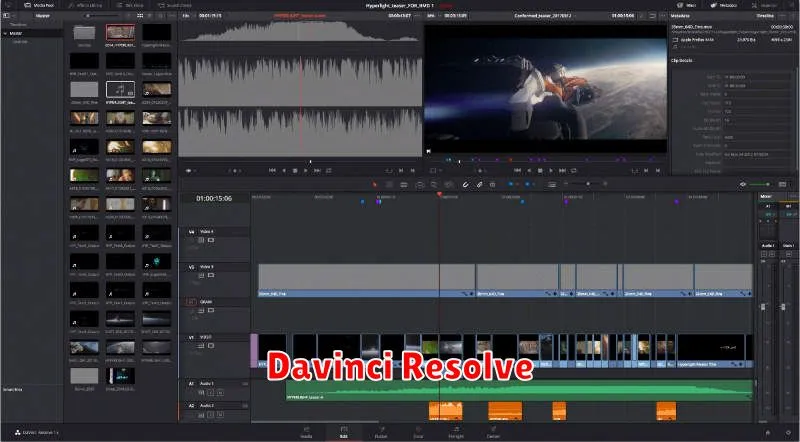Click the full extent zoom icon
800x442 pixels.
click(552, 184)
